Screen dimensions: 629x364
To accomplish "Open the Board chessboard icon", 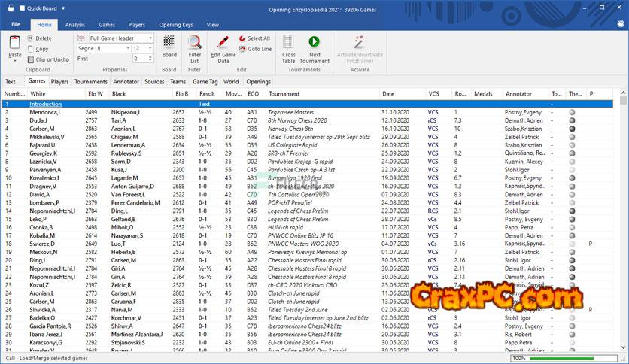I will pos(169,42).
